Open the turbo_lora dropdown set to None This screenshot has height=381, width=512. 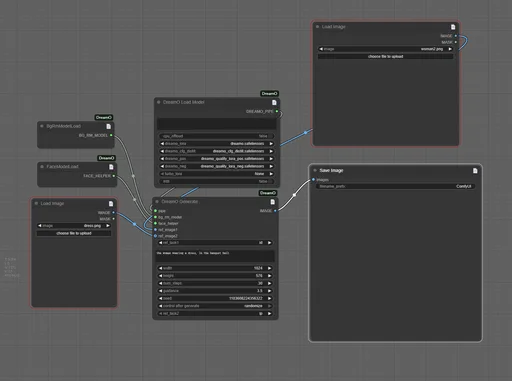pyautogui.click(x=216, y=174)
